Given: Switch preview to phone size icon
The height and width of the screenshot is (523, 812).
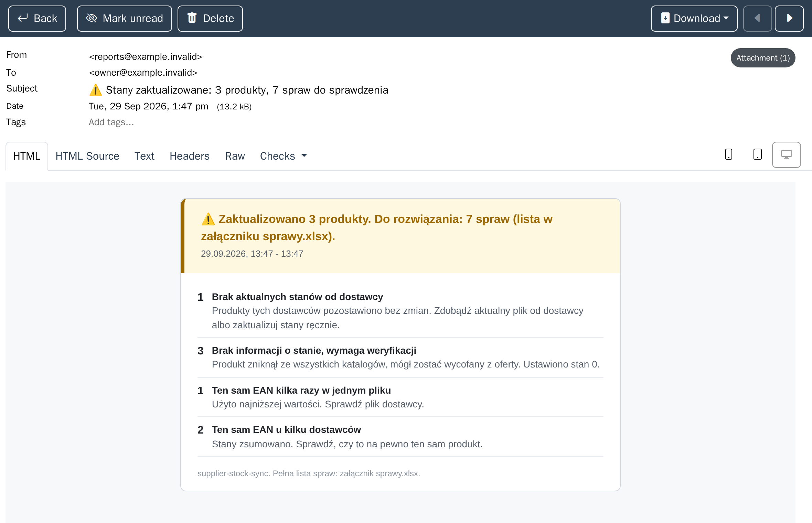Looking at the screenshot, I should [728, 154].
